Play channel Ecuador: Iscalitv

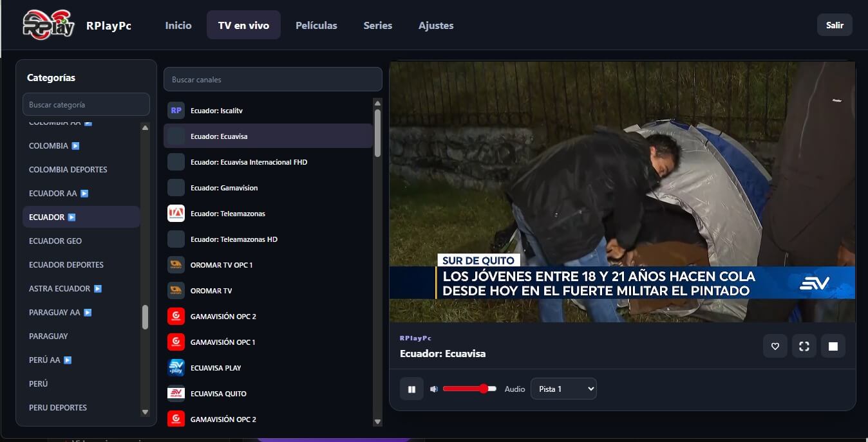click(268, 111)
